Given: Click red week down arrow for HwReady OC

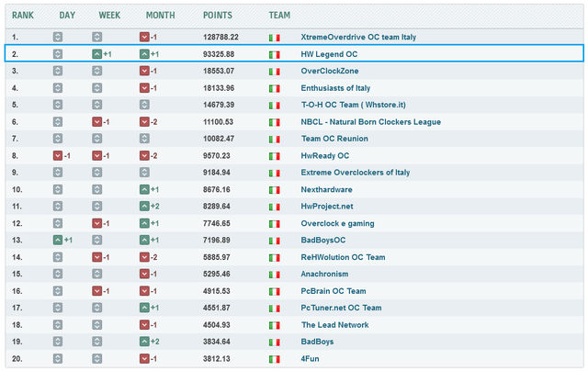Looking at the screenshot, I should (96, 156).
